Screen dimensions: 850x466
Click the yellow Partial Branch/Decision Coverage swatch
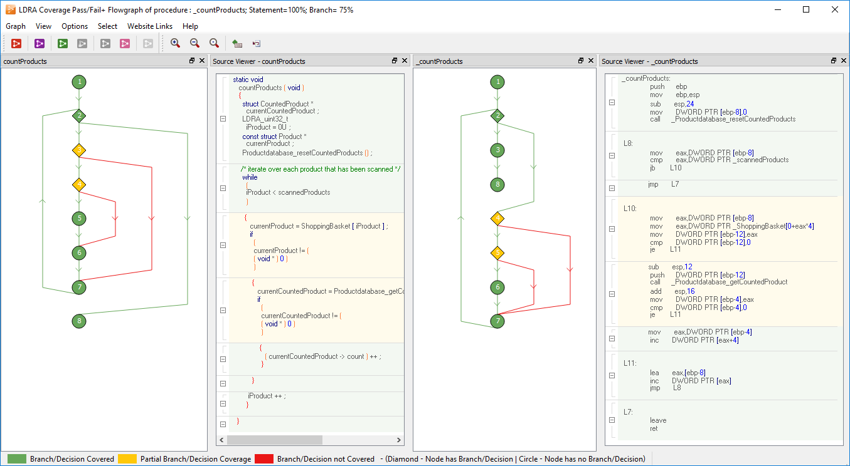coord(127,459)
